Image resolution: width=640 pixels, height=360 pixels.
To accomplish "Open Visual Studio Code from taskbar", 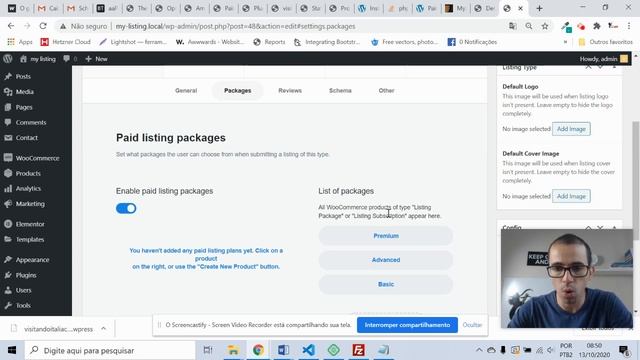I will [x=309, y=350].
